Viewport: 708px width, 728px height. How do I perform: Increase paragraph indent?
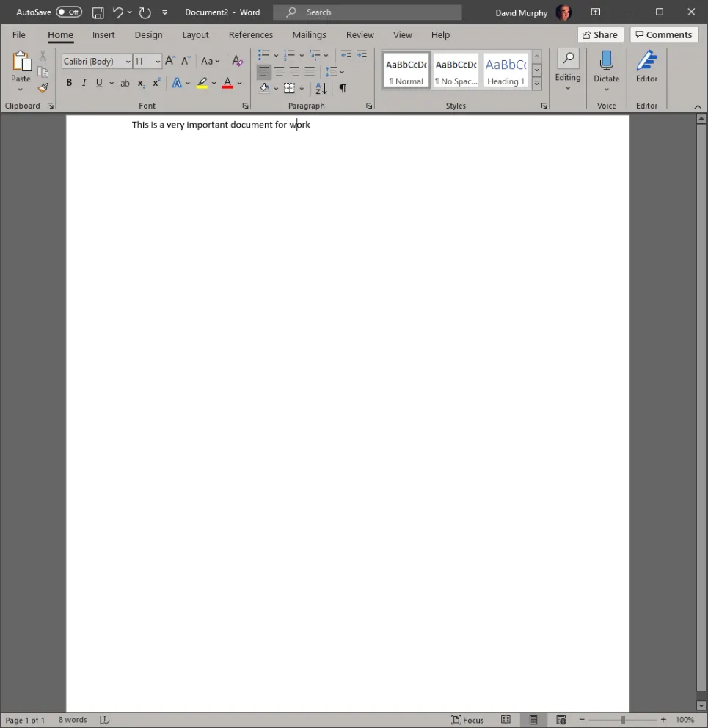362,55
